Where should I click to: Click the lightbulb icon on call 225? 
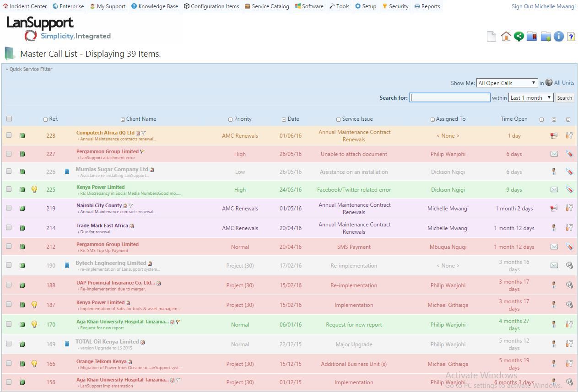(34, 189)
